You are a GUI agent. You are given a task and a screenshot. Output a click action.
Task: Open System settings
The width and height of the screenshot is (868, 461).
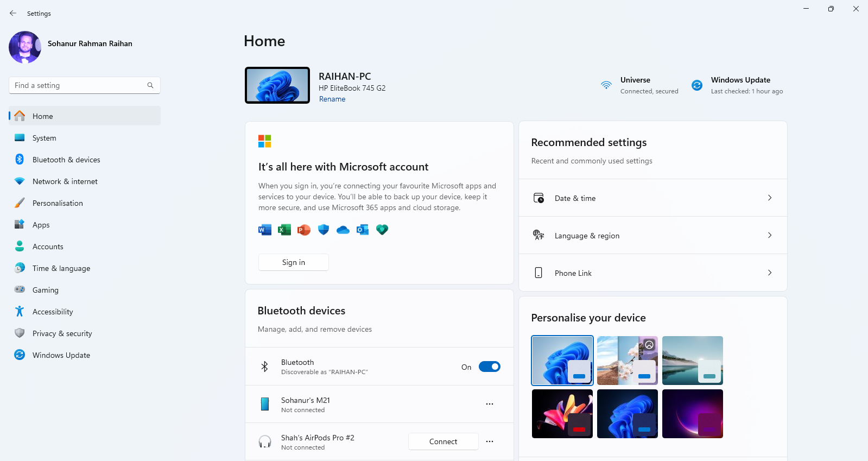pos(85,138)
